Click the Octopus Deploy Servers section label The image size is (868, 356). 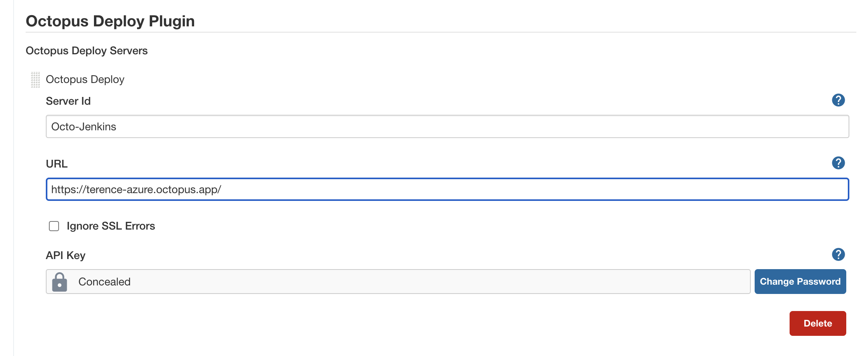pos(86,50)
